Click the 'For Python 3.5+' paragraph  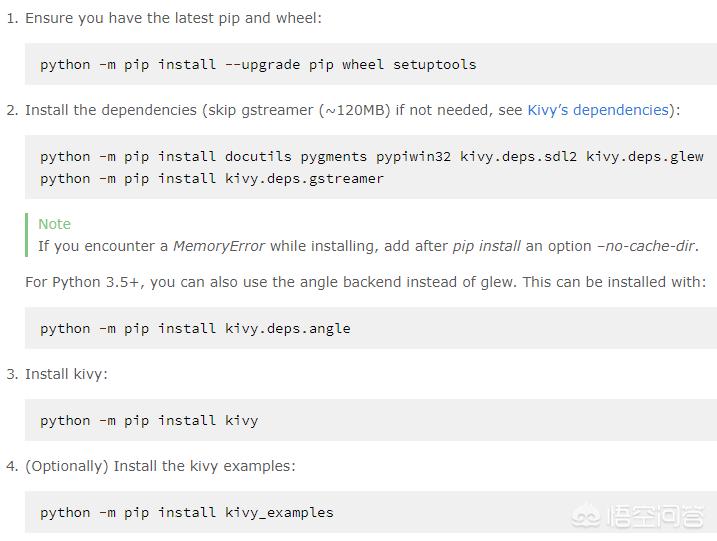[365, 282]
